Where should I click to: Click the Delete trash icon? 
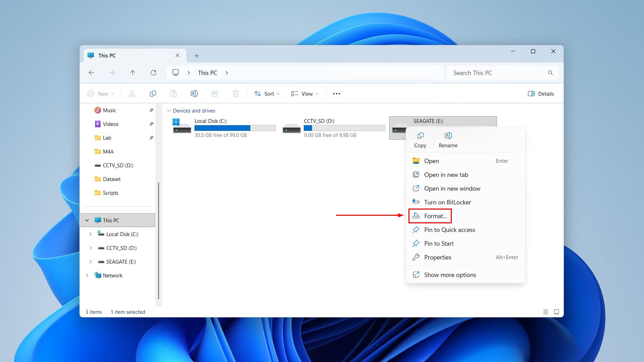tap(236, 94)
